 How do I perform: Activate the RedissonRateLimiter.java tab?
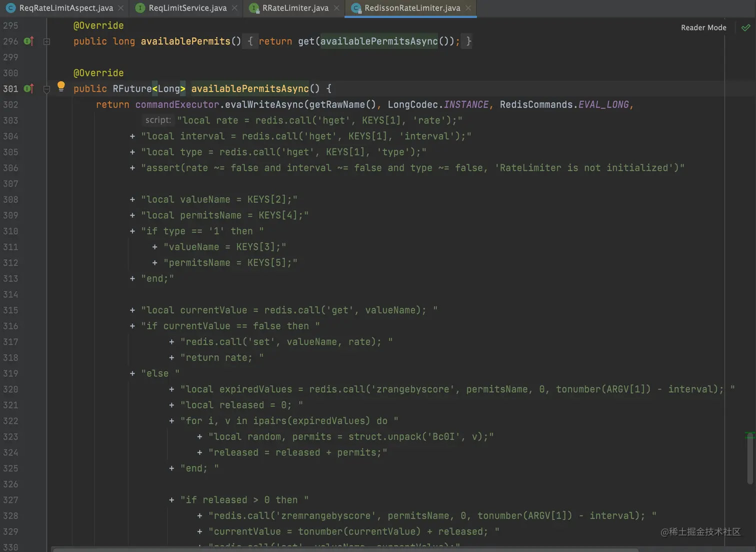click(412, 8)
